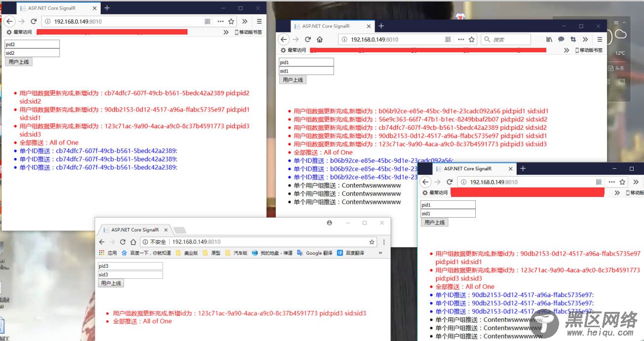Expand toolbar overflow chevron next to star in pid2 Firefox
644x341 pixels.
(x=245, y=21)
